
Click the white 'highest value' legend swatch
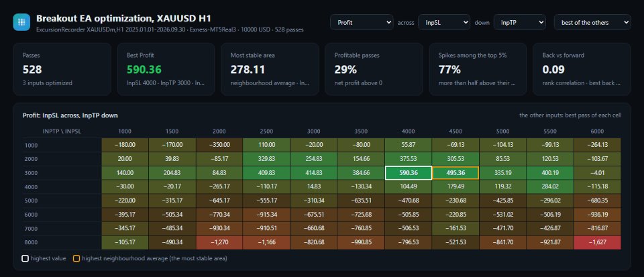[25, 258]
